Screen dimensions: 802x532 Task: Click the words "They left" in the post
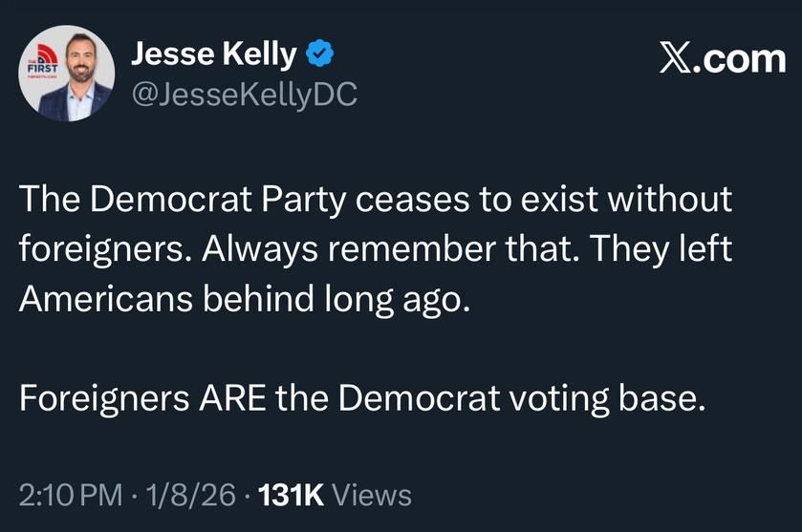[x=662, y=248]
